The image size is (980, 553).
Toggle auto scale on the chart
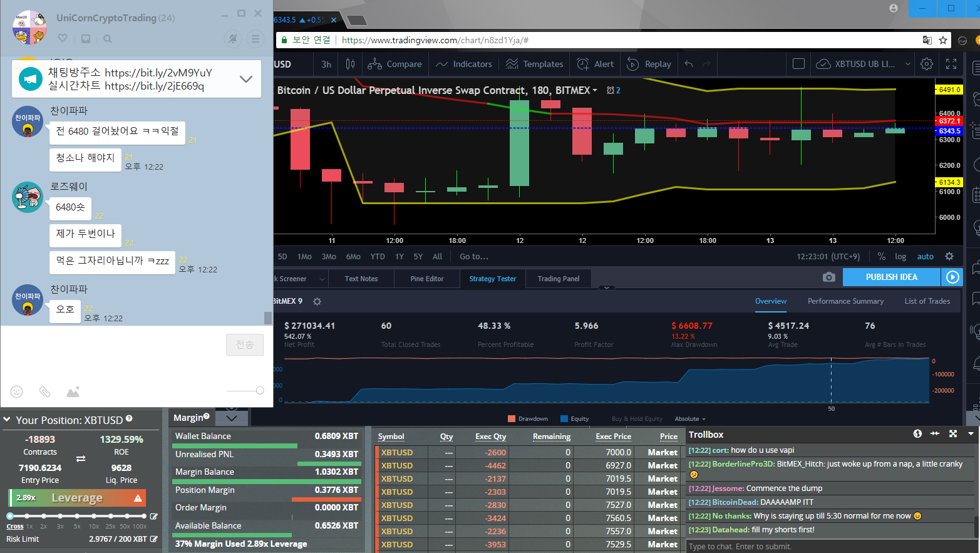[x=926, y=256]
